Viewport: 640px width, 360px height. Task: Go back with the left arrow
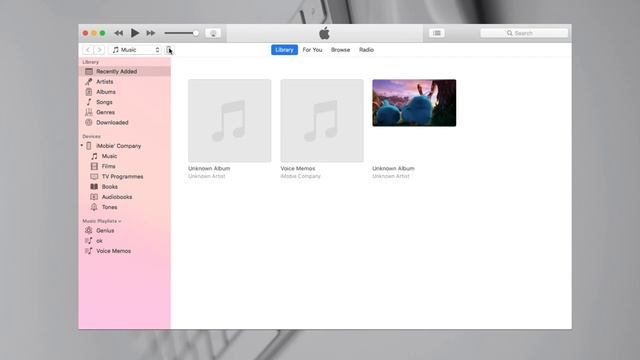pos(88,50)
